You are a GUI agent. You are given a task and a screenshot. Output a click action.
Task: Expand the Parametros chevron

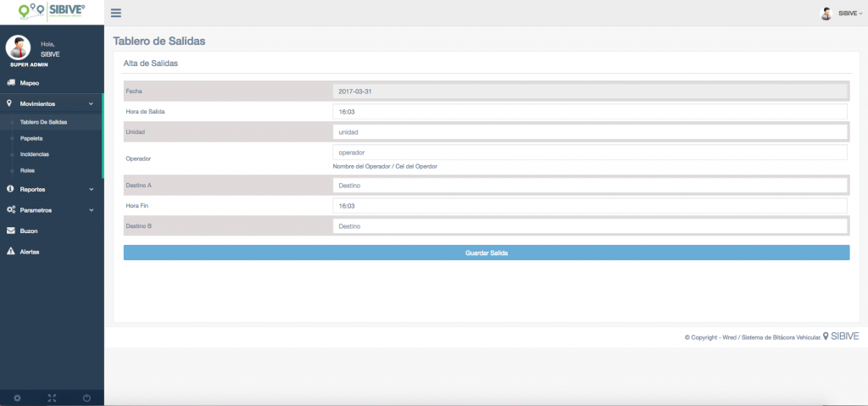92,210
